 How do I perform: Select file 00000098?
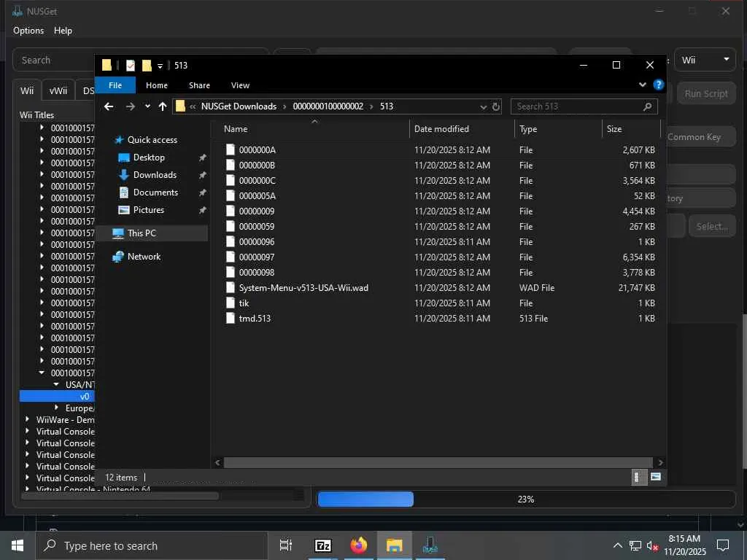pos(256,273)
